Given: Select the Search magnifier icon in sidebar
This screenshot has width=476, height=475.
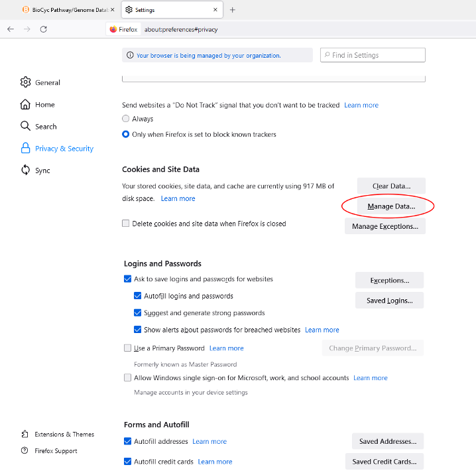Looking at the screenshot, I should pyautogui.click(x=25, y=126).
